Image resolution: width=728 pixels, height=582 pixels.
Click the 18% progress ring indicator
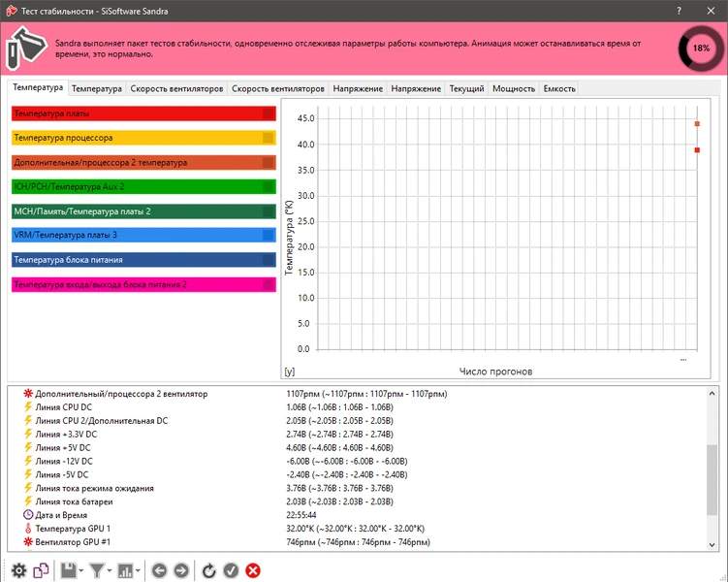click(x=701, y=48)
